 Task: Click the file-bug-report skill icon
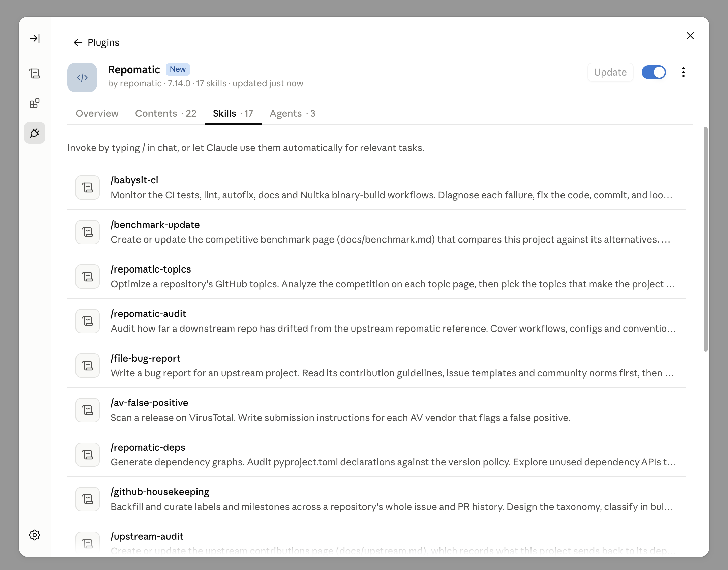[88, 366]
